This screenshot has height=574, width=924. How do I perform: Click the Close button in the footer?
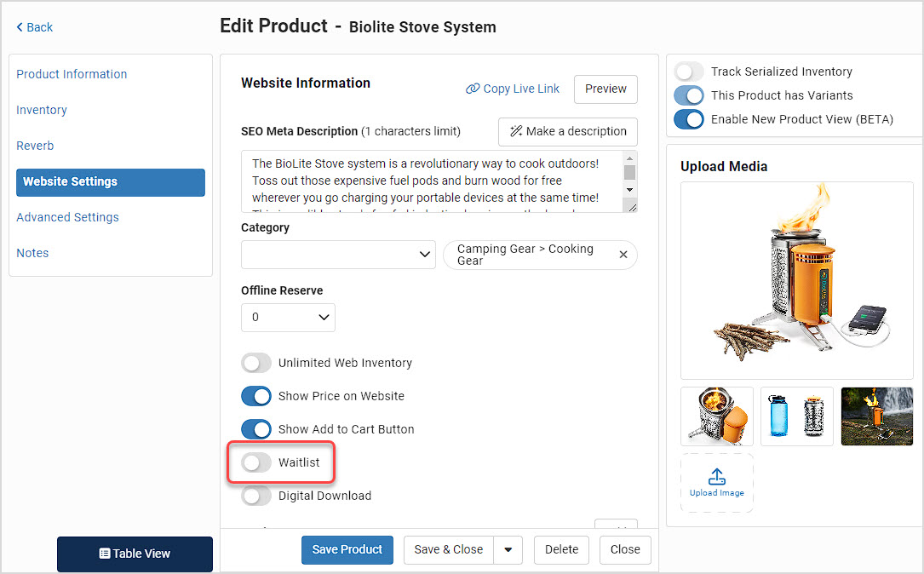(x=624, y=550)
